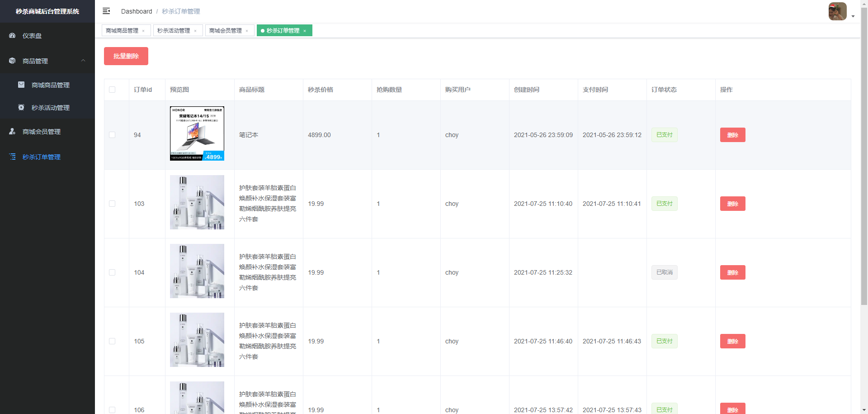Screen dimensions: 868x414
Task: Close the 秒杀活动管理 tab
Action: pos(195,31)
